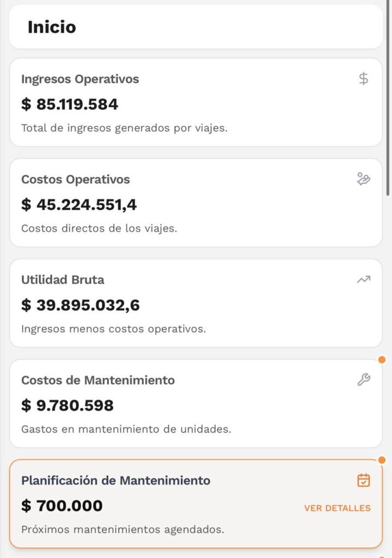The image size is (392, 558).
Task: Click the $ 39.895.032,6 gross profit value
Action: [81, 305]
